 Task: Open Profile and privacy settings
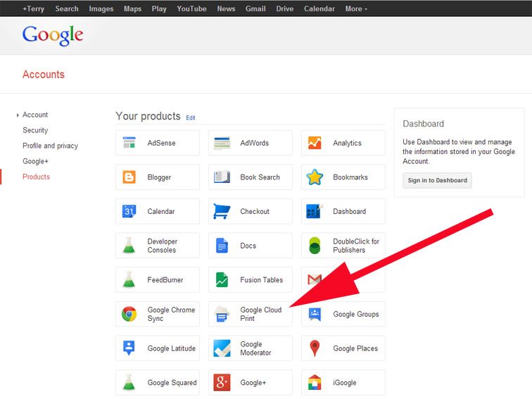(50, 146)
